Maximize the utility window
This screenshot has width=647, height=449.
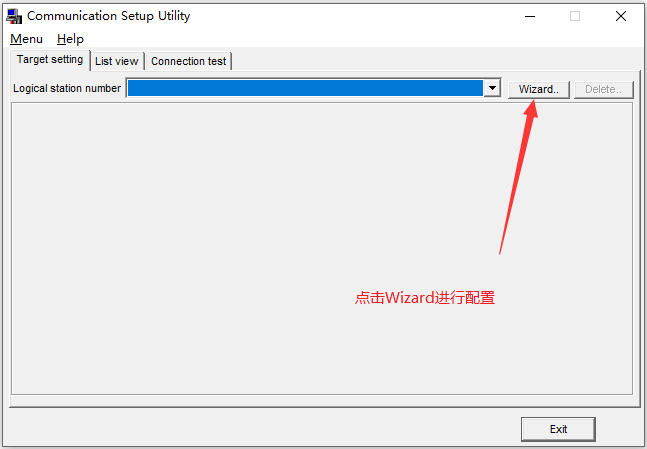(x=575, y=17)
